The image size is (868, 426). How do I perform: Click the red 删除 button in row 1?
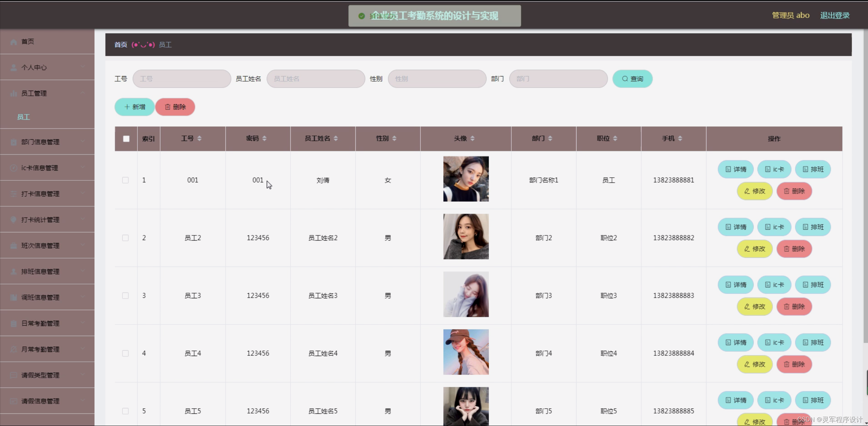point(794,191)
